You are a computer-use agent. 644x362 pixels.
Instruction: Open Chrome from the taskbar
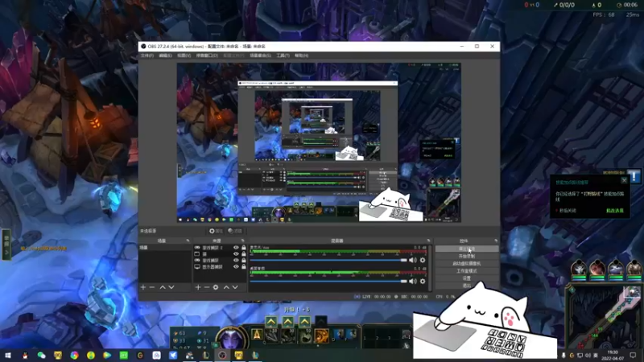coord(74,356)
